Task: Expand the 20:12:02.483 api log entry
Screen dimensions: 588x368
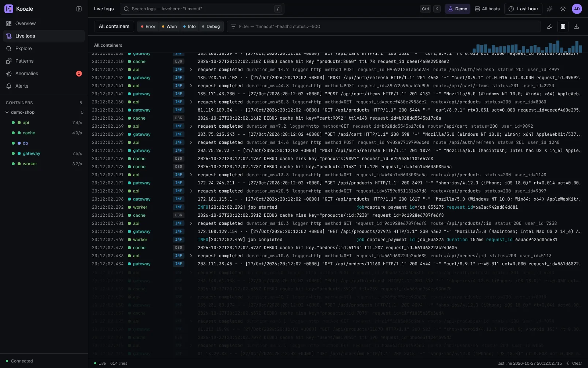Action: [191, 256]
